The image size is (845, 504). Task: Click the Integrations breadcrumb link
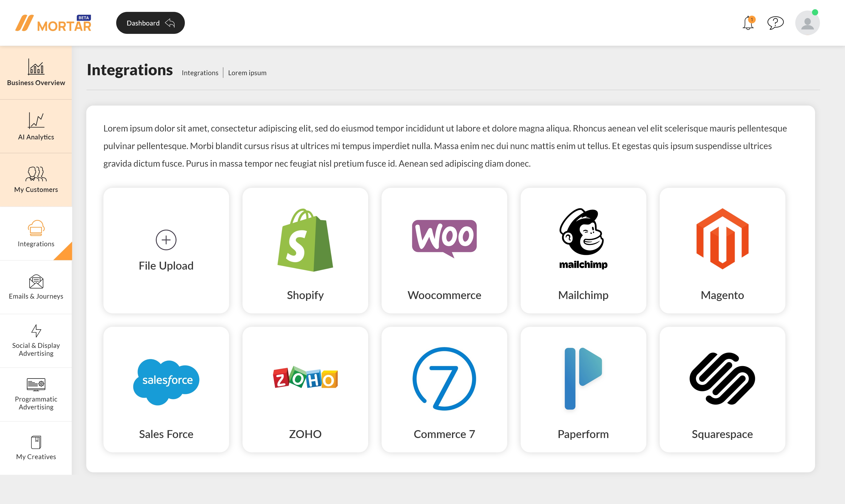[x=200, y=73]
